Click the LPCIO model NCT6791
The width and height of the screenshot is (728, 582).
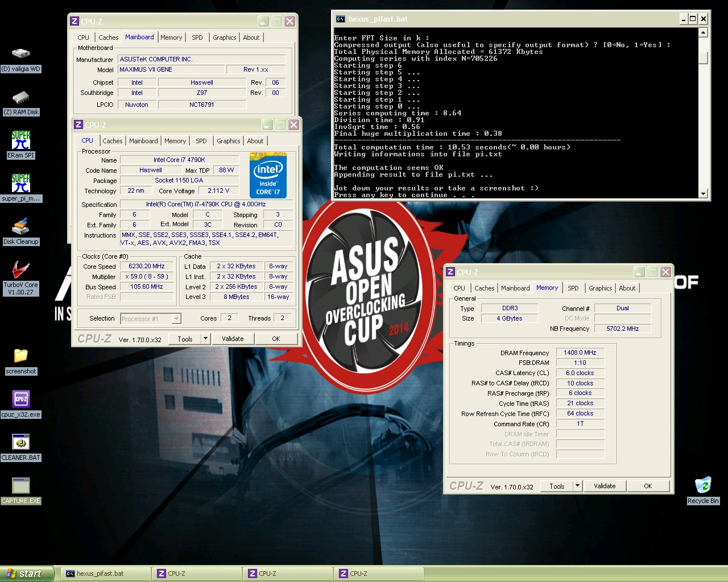click(x=202, y=105)
